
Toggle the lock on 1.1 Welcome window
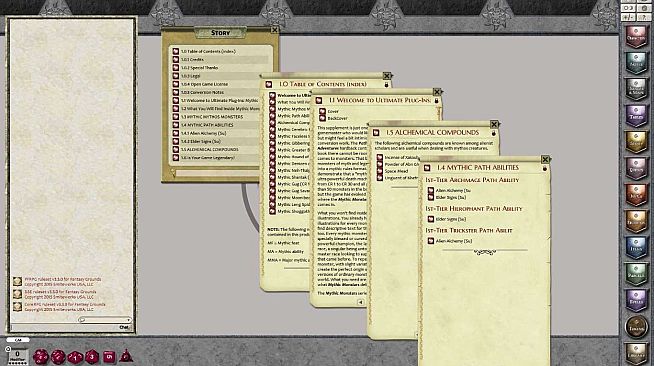click(436, 100)
